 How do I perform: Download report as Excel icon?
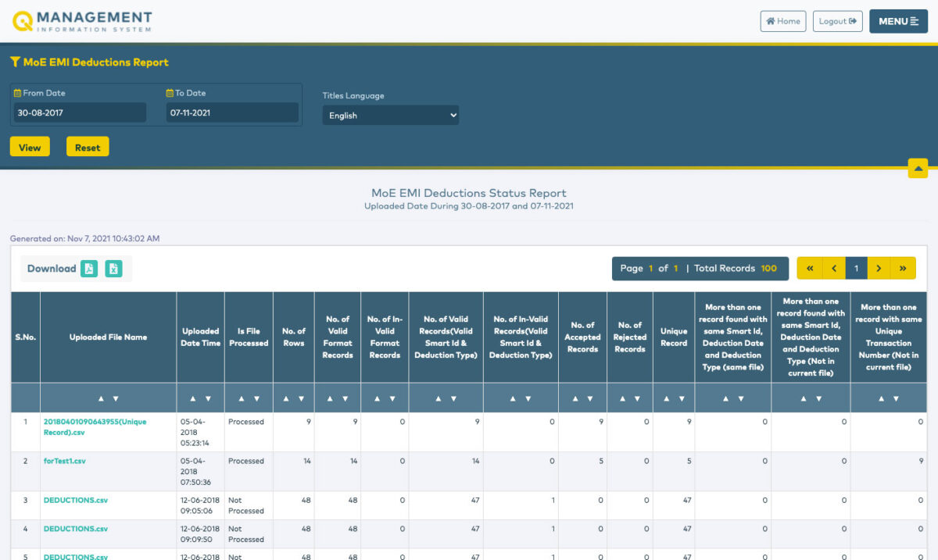tap(114, 269)
